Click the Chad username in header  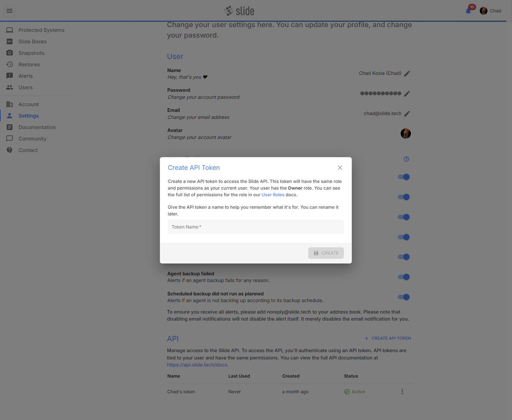coord(495,11)
